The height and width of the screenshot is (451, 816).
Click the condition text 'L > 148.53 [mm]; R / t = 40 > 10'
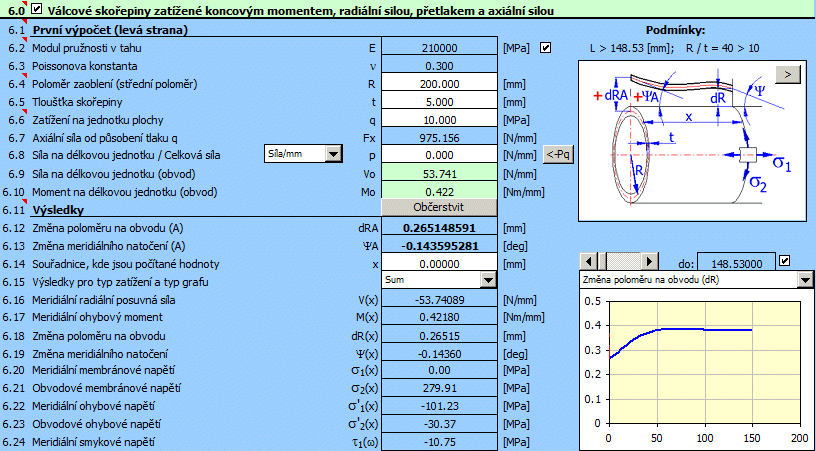pos(674,48)
